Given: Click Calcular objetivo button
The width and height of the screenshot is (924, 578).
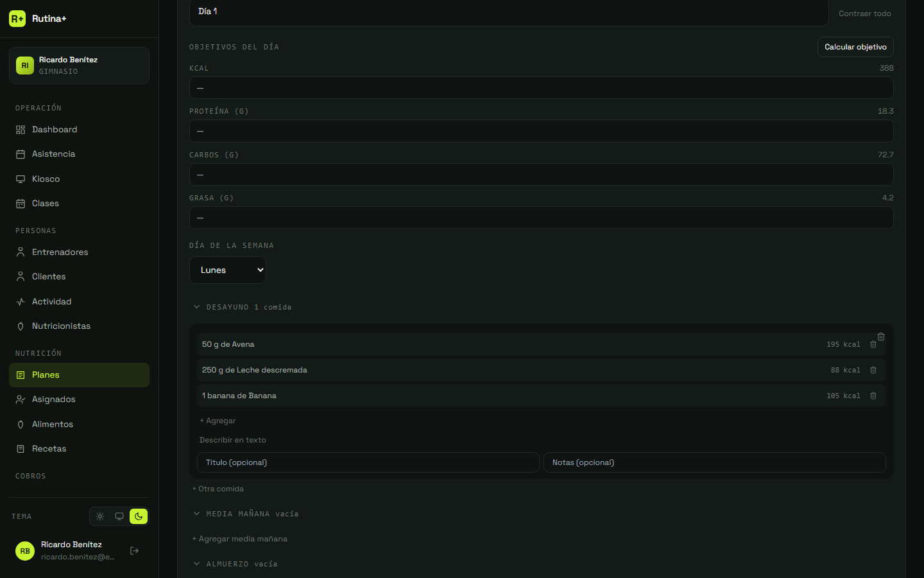Looking at the screenshot, I should (x=855, y=47).
